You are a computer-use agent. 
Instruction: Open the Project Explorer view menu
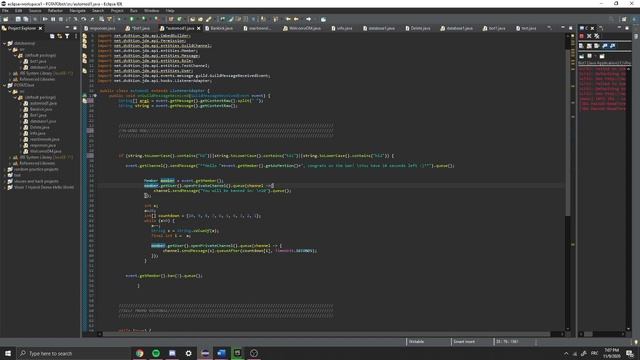76,36
